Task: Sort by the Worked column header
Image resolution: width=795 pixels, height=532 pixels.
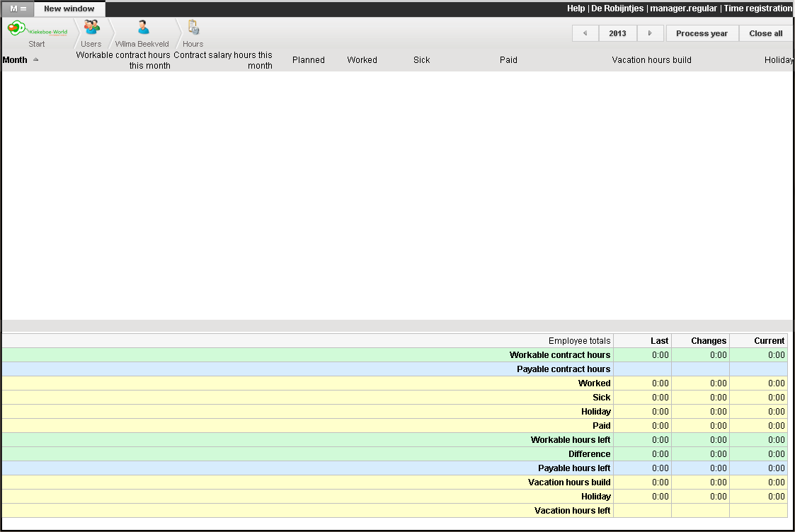Action: coord(362,60)
